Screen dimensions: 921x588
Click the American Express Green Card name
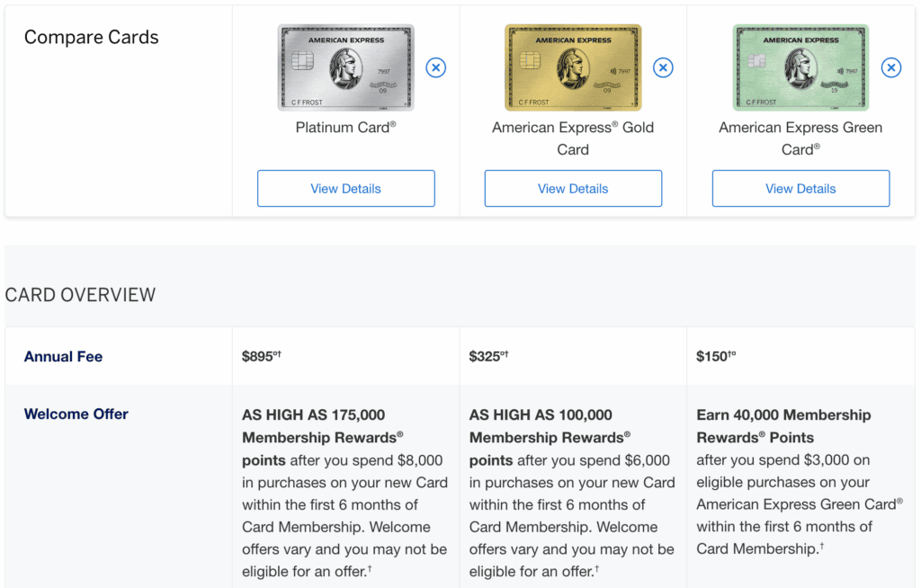click(800, 138)
